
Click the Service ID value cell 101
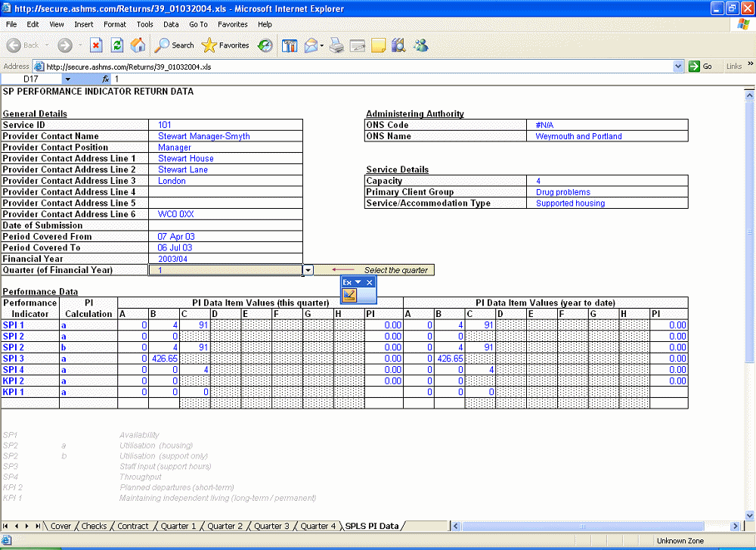pyautogui.click(x=225, y=125)
